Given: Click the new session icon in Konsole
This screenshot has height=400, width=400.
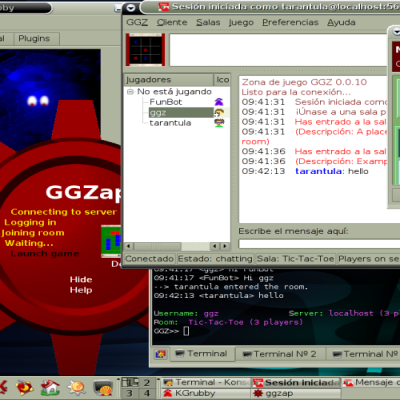Looking at the screenshot, I should [161, 354].
